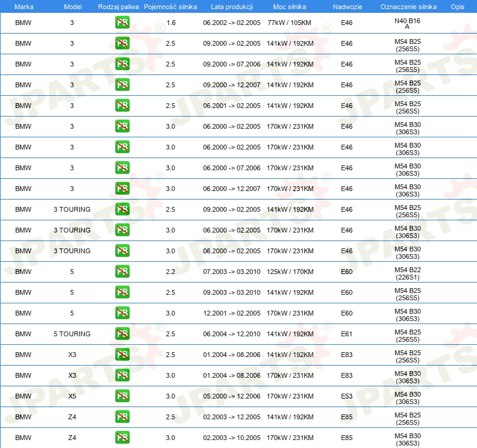The height and width of the screenshot is (448, 477).
Task: Select the date range 07.2003 -> 03.2010
Action: (232, 272)
